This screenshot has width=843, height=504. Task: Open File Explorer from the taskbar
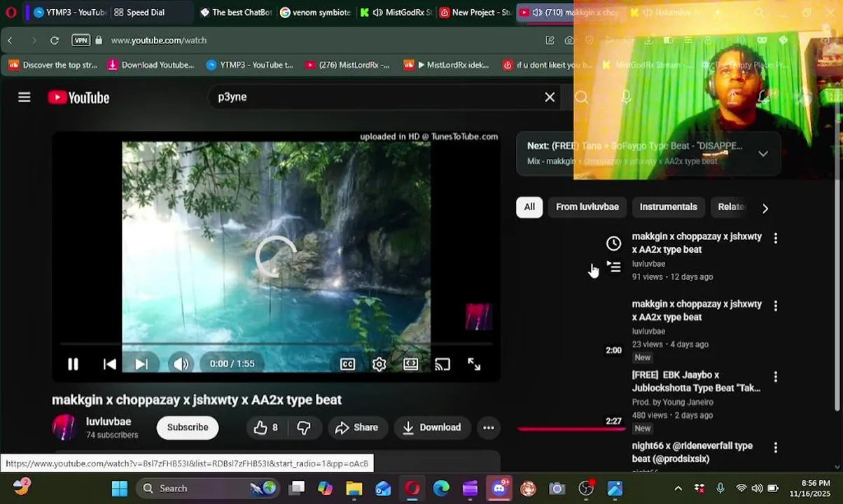354,489
